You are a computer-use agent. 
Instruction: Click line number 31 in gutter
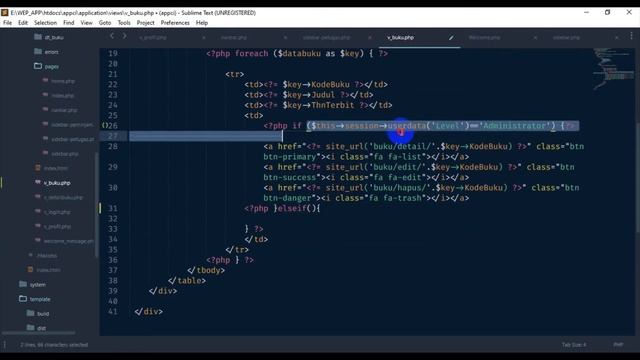(x=113, y=209)
